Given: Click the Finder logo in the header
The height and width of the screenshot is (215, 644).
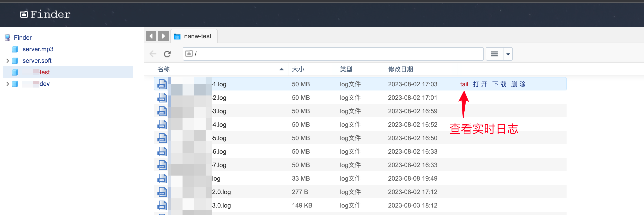Looking at the screenshot, I should click(45, 14).
